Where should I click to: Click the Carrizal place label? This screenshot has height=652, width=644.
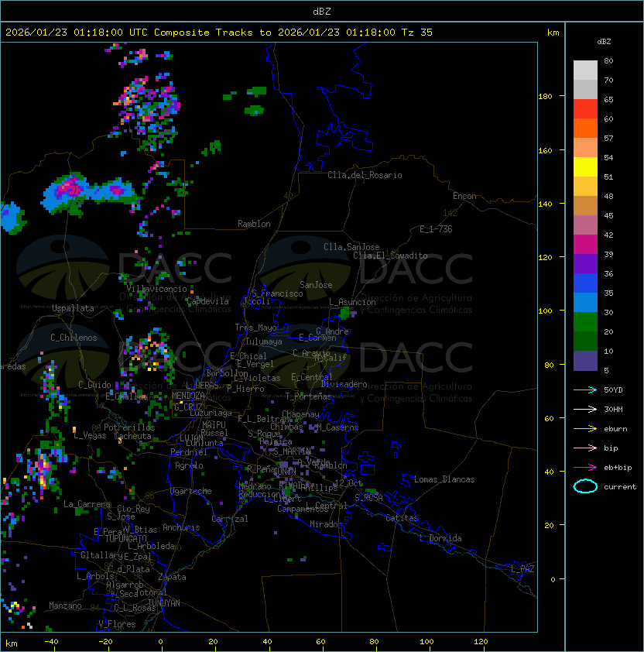pos(229,519)
